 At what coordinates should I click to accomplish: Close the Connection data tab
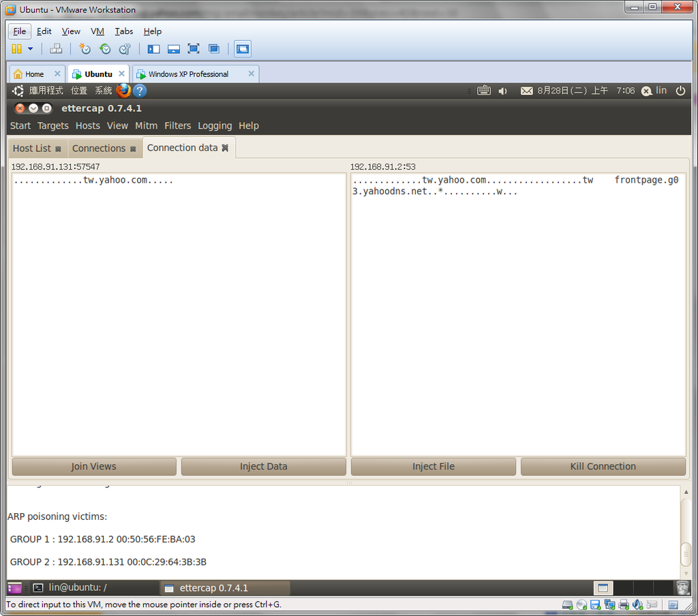pos(225,149)
